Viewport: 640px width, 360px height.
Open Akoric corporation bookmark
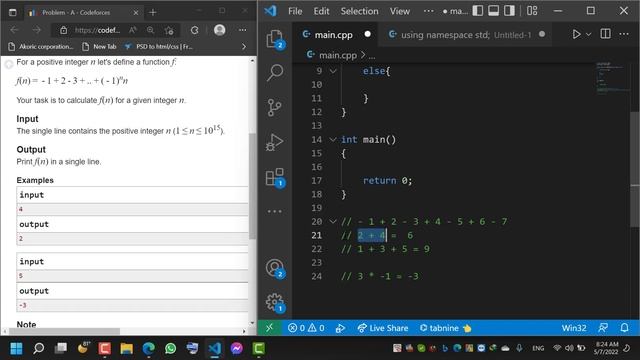41,47
